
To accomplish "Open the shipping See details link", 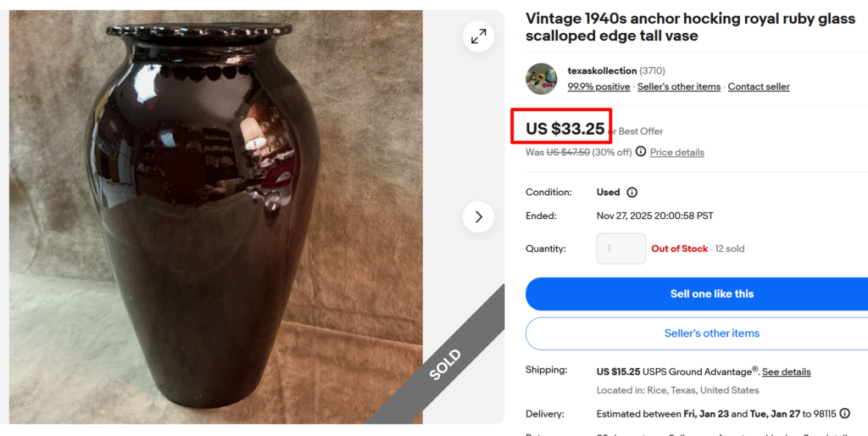I will (786, 372).
